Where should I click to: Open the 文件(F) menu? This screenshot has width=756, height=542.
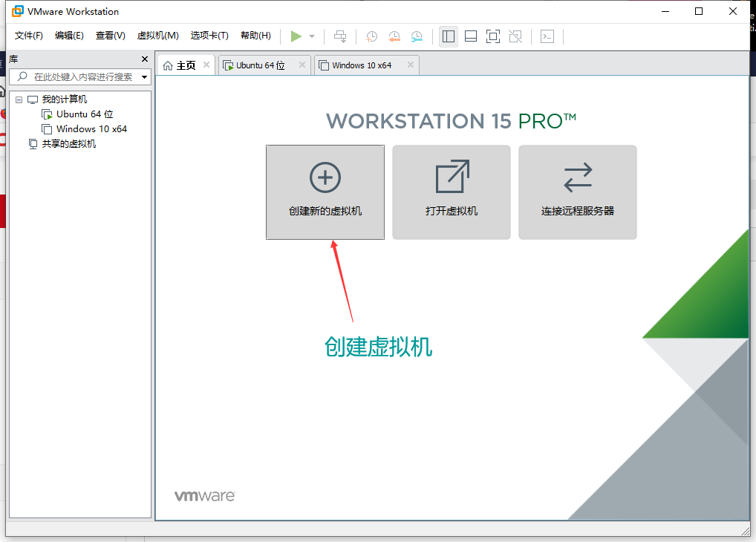(28, 36)
